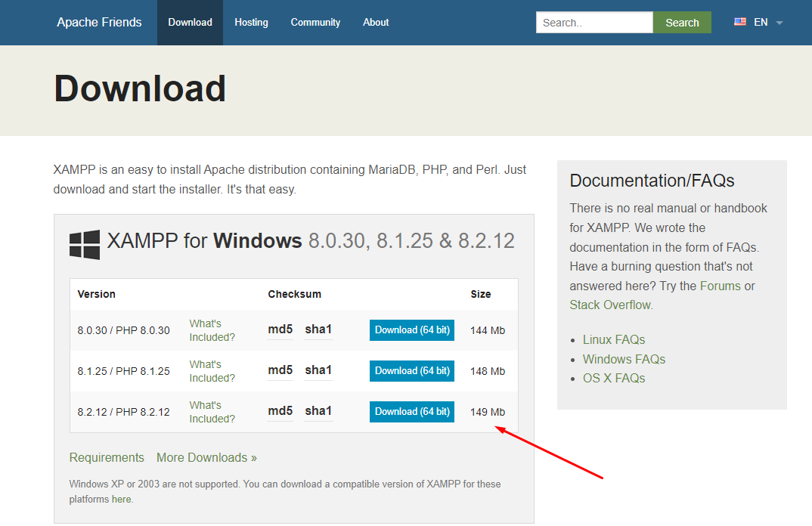812x526 pixels.
Task: Expand More Downloads link
Action: point(206,458)
